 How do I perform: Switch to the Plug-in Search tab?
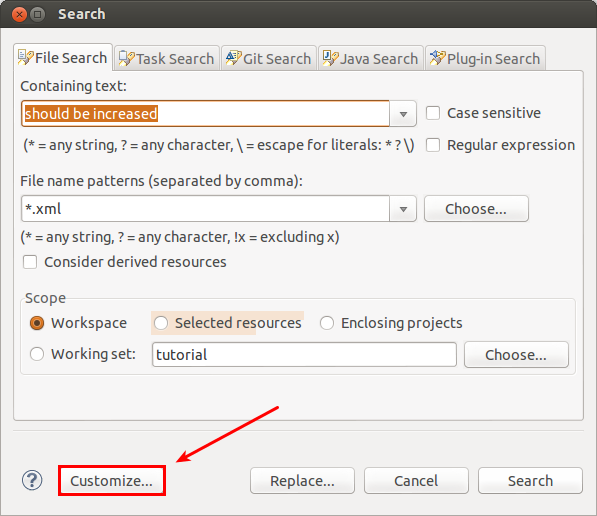tap(485, 58)
